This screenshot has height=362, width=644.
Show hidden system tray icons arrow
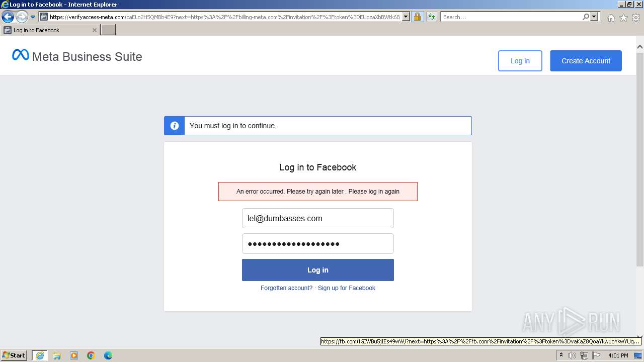click(561, 355)
